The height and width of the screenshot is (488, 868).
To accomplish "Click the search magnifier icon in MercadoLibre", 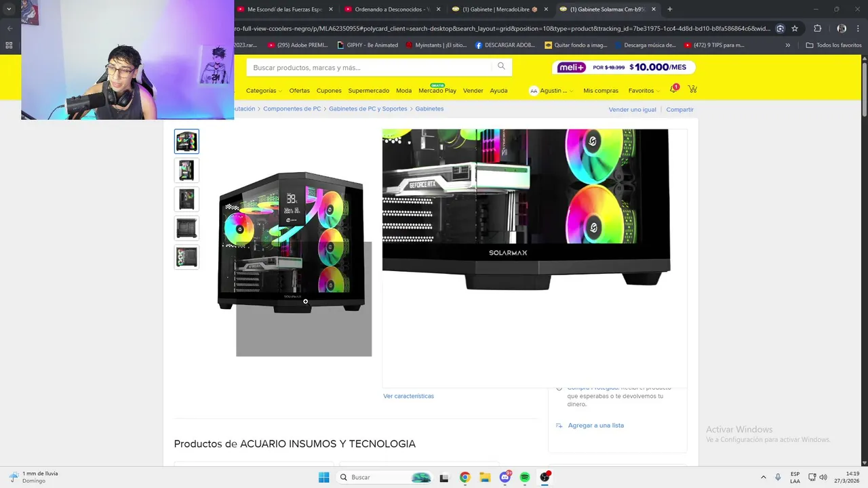I will pos(501,66).
